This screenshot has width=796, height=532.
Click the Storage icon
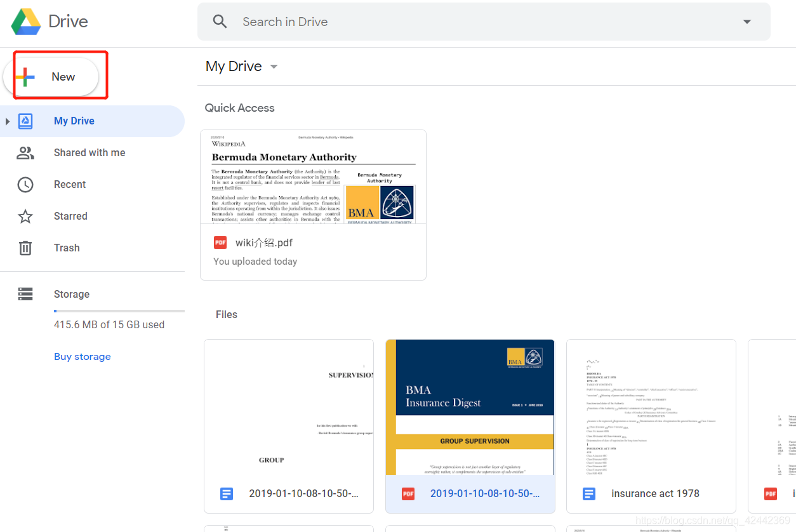tap(25, 294)
